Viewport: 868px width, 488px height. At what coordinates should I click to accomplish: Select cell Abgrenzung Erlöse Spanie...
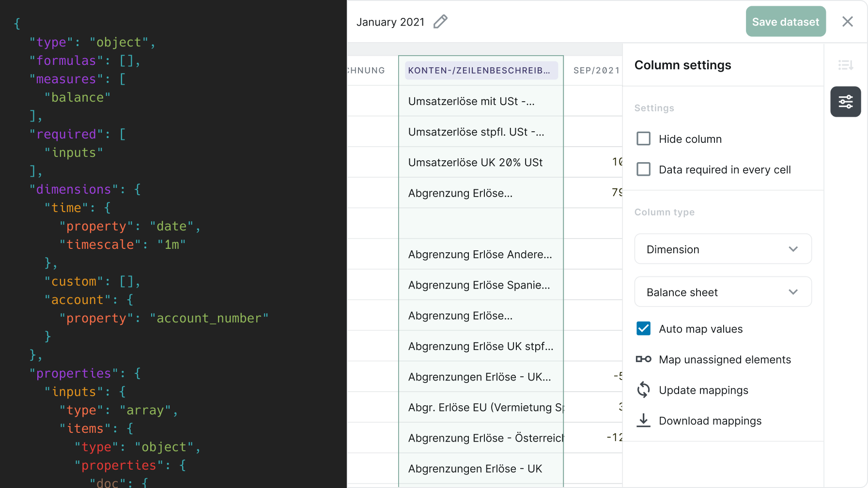pyautogui.click(x=481, y=285)
